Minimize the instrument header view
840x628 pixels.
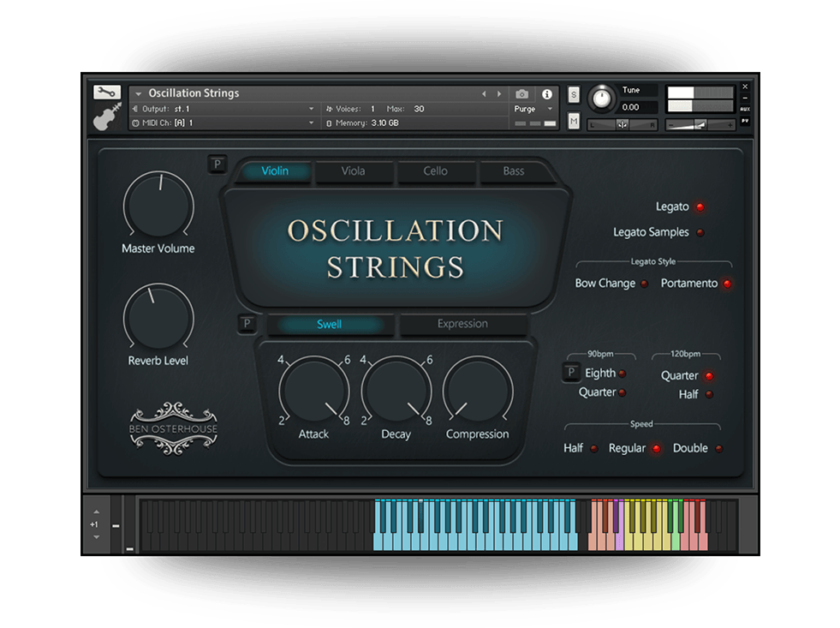click(x=745, y=98)
